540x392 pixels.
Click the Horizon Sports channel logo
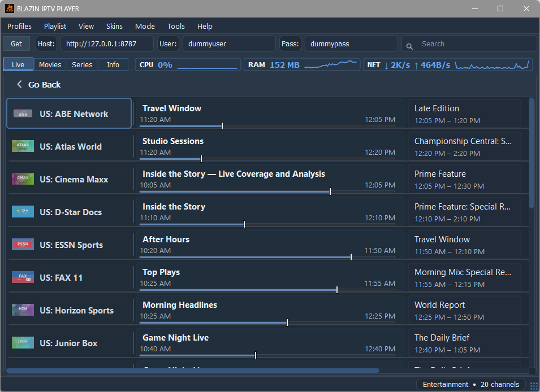pos(23,310)
